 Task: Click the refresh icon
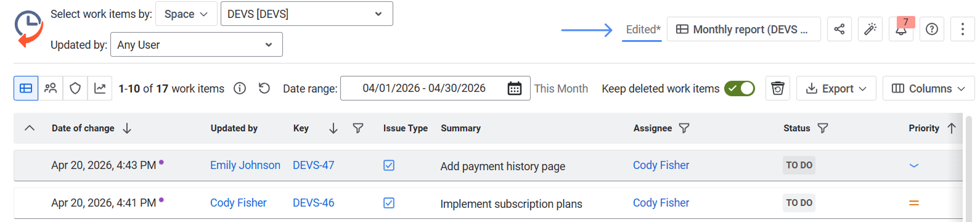point(264,88)
